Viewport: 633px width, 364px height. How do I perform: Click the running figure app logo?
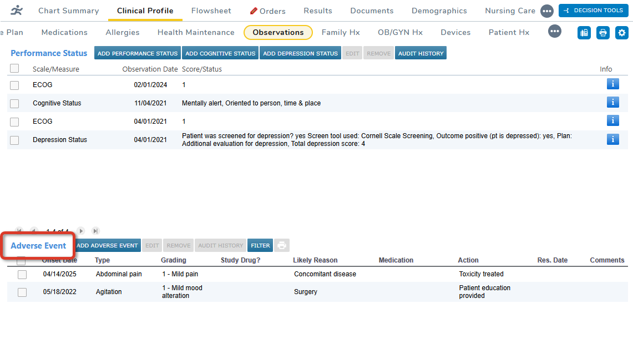pyautogui.click(x=17, y=10)
